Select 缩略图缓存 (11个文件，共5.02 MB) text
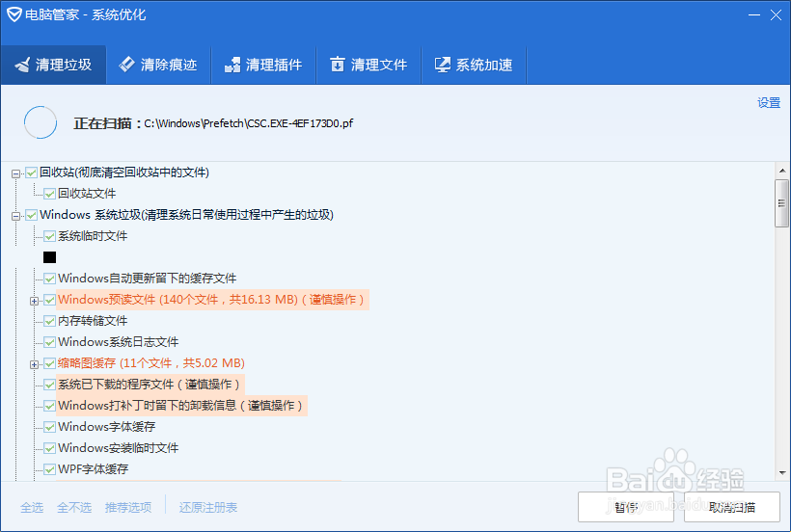 tap(151, 363)
